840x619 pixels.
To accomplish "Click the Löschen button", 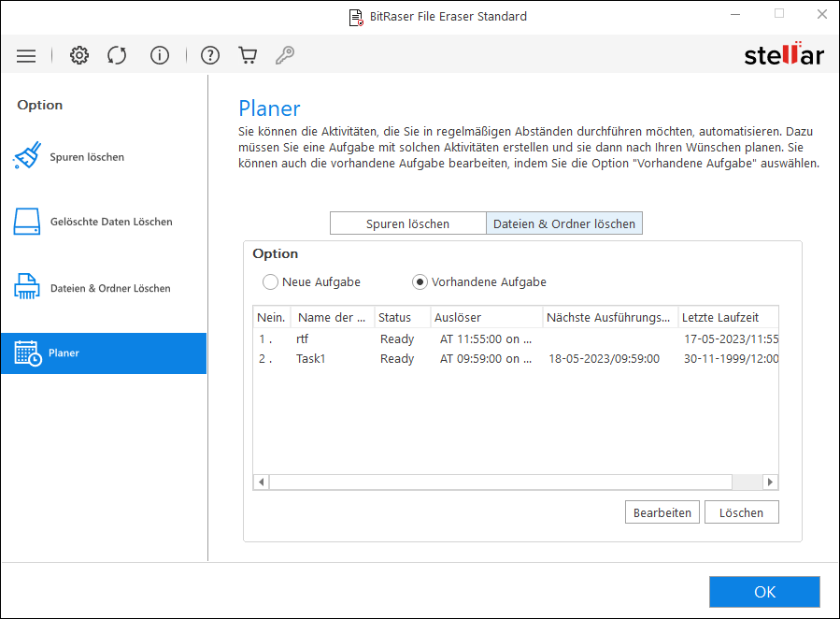I will pos(742,512).
